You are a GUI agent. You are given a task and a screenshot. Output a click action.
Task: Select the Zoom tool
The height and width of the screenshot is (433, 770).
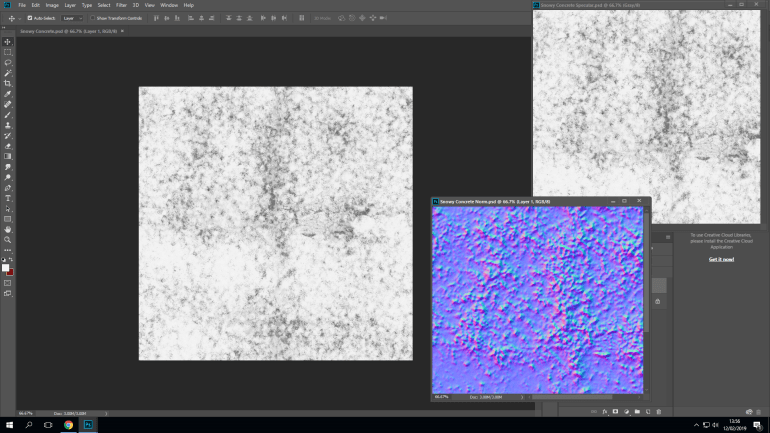point(7,240)
